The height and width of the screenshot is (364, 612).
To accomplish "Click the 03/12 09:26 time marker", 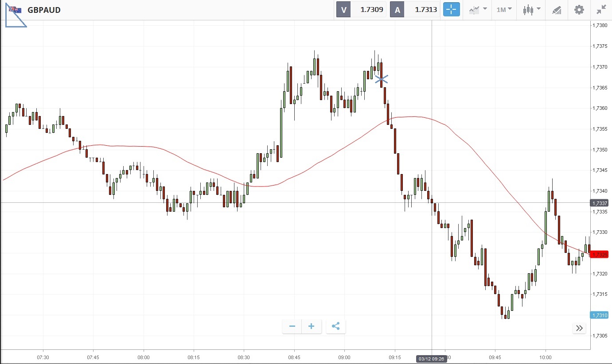I will click(432, 359).
